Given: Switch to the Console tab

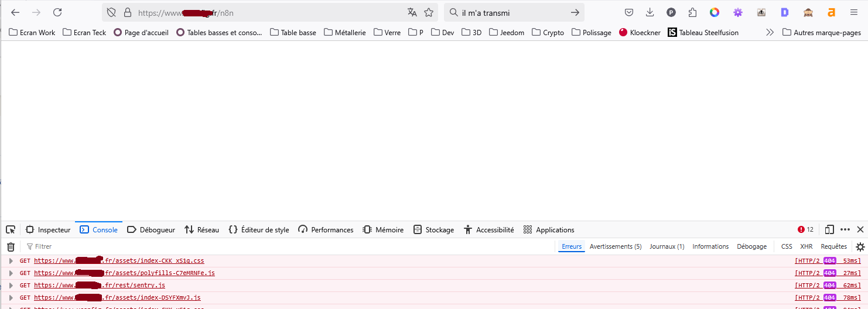Looking at the screenshot, I should pos(99,230).
